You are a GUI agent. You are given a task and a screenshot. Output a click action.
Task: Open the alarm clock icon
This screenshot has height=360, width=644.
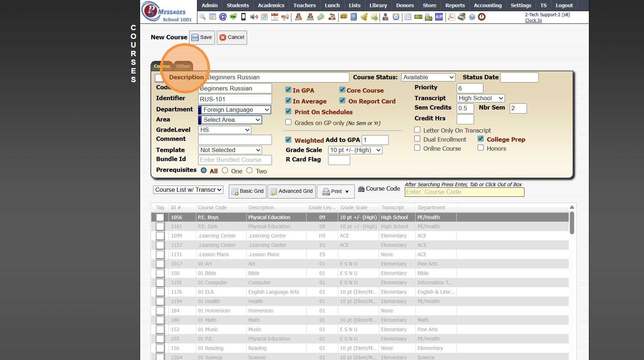pos(396,17)
